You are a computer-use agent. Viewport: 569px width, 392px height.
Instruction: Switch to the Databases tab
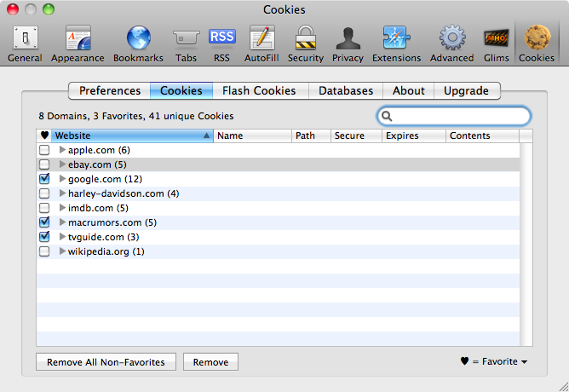pyautogui.click(x=346, y=90)
